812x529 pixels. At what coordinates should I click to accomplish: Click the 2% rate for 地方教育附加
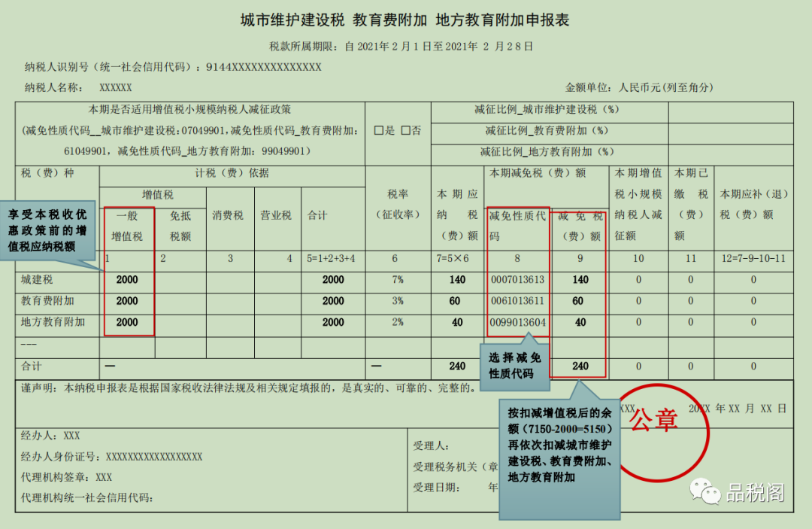click(398, 322)
